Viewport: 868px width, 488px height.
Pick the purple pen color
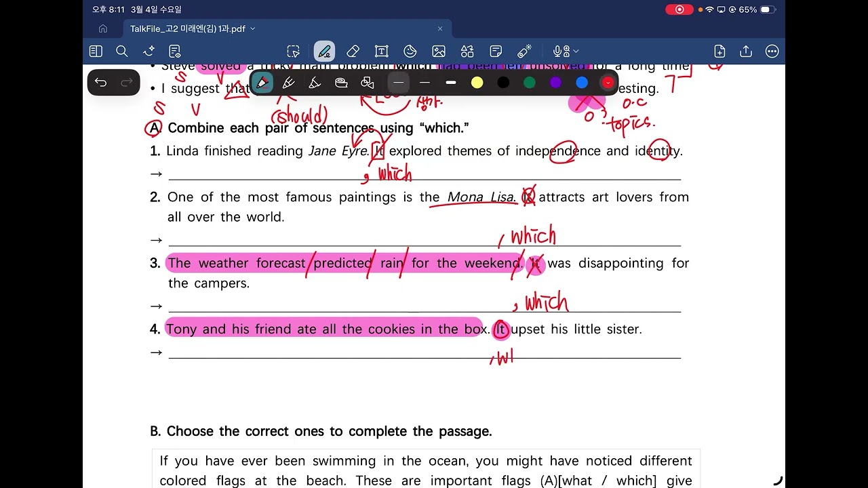[556, 83]
